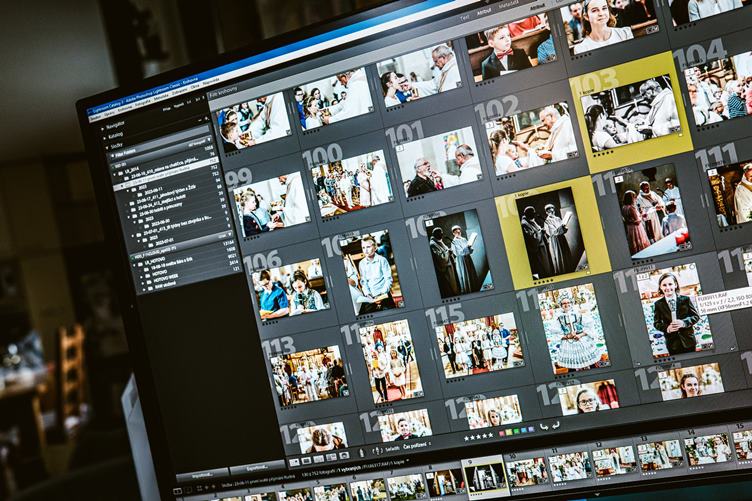Select folder 2023-06-30
Viewport: 752px width, 501px height.
[159, 223]
